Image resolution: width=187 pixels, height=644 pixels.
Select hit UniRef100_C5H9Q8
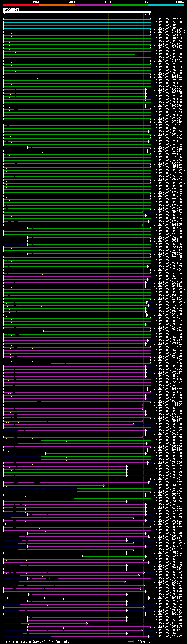point(168,22)
